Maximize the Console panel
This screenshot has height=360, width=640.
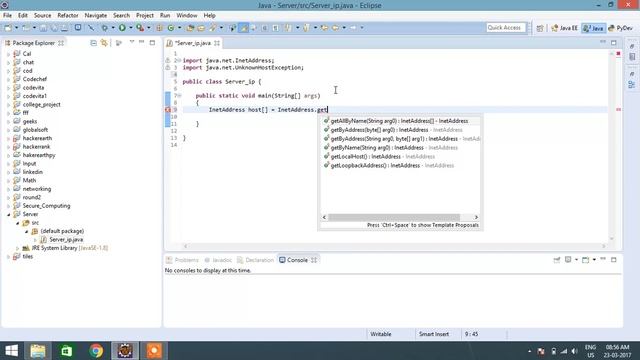tap(613, 260)
